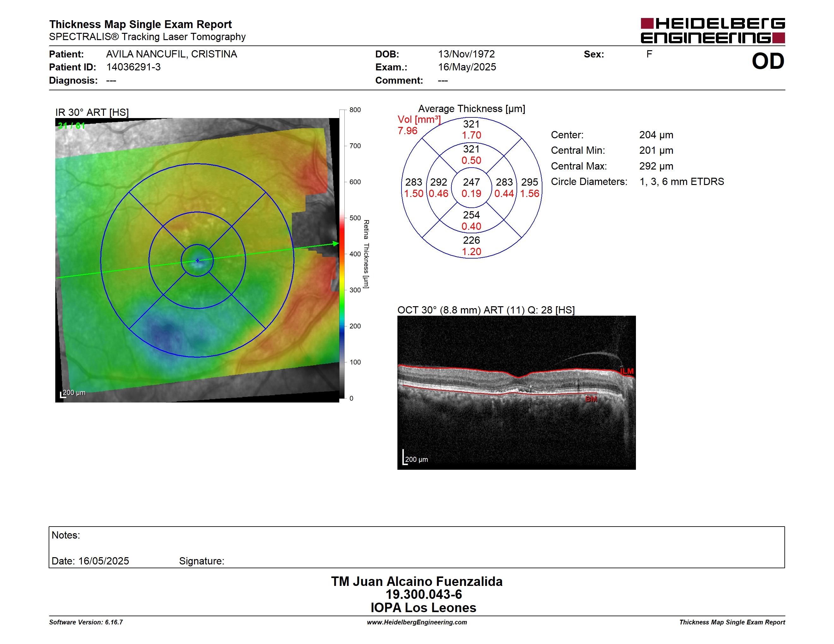Click the OD eye label
This screenshot has width=834, height=644.
click(x=768, y=62)
